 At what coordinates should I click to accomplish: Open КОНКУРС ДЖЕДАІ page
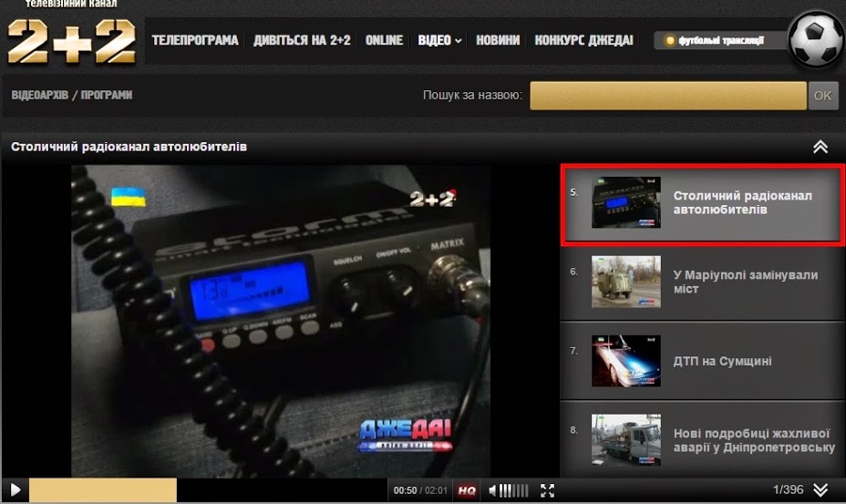(583, 40)
